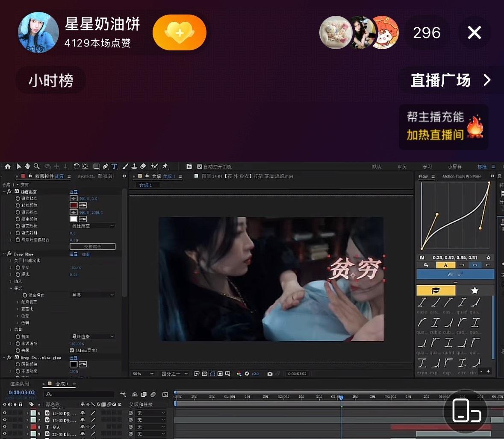The image size is (504, 439).
Task: Select the Eraser tool
Action: (143, 167)
